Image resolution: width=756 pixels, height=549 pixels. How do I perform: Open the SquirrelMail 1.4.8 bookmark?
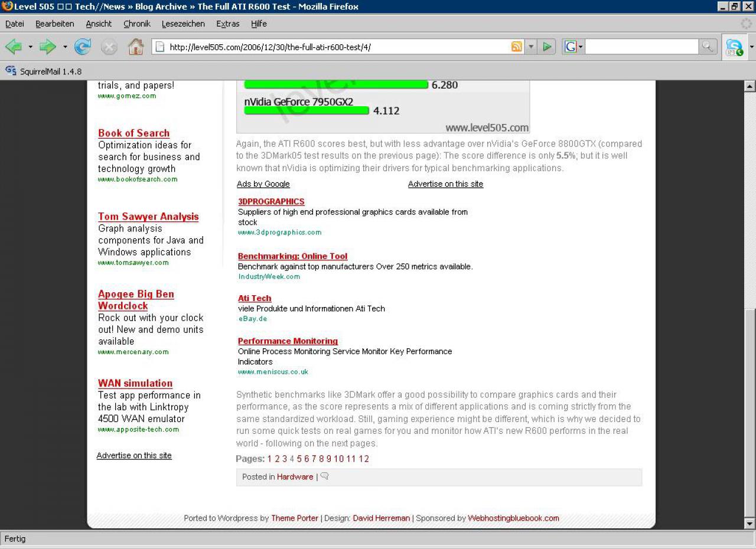point(51,71)
